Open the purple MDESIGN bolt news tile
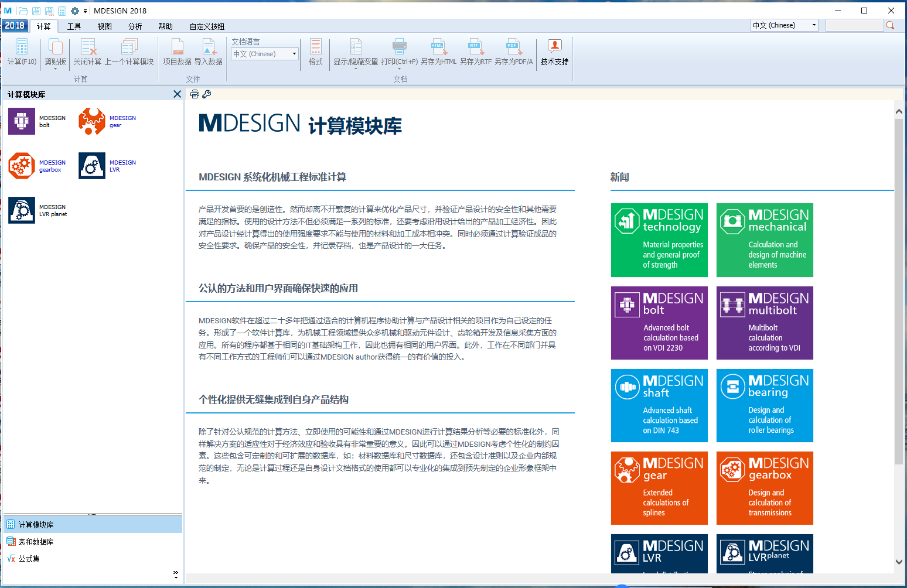Image resolution: width=907 pixels, height=588 pixels. pyautogui.click(x=659, y=323)
